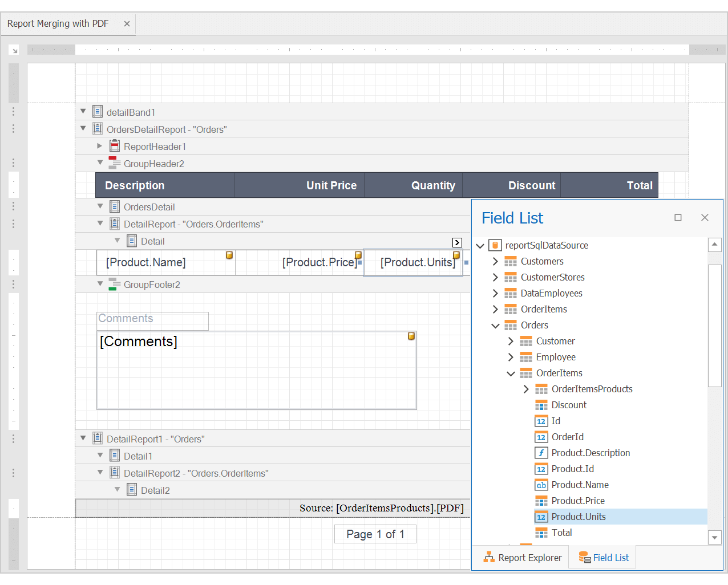Image resolution: width=728 pixels, height=585 pixels.
Task: Click the Field List scrollbar down arrow
Action: (x=715, y=537)
